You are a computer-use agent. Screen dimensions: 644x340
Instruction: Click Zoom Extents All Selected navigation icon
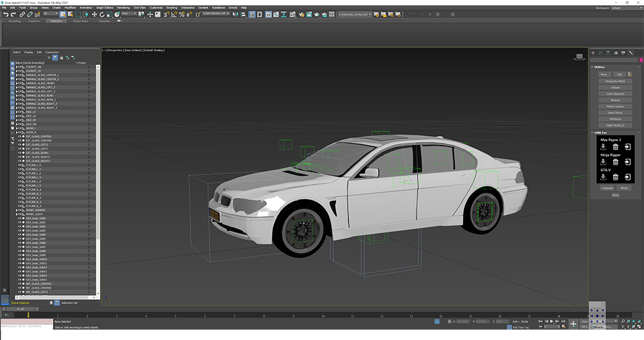click(639, 321)
